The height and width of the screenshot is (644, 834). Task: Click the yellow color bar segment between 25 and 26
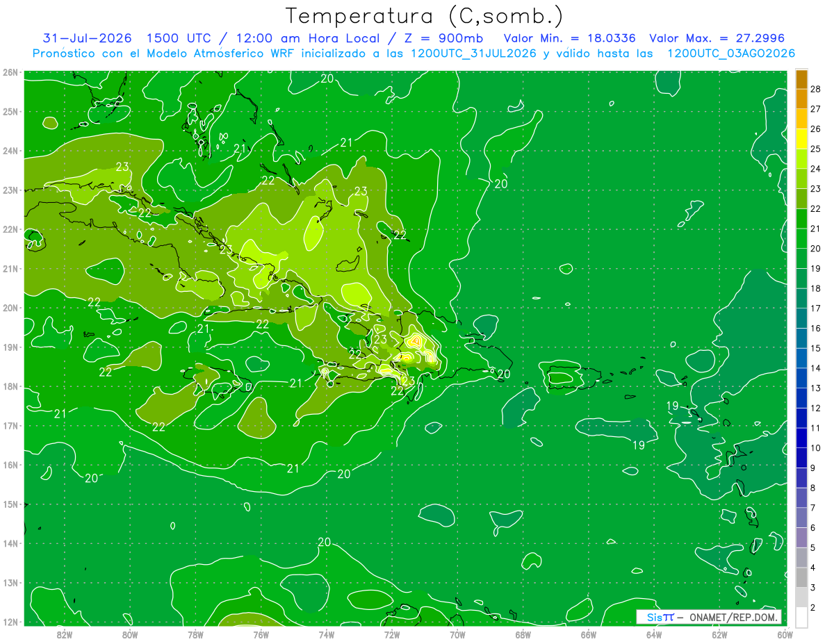(x=801, y=139)
